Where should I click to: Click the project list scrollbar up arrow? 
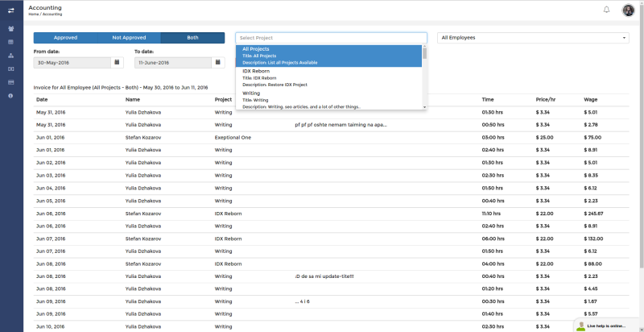(424, 48)
